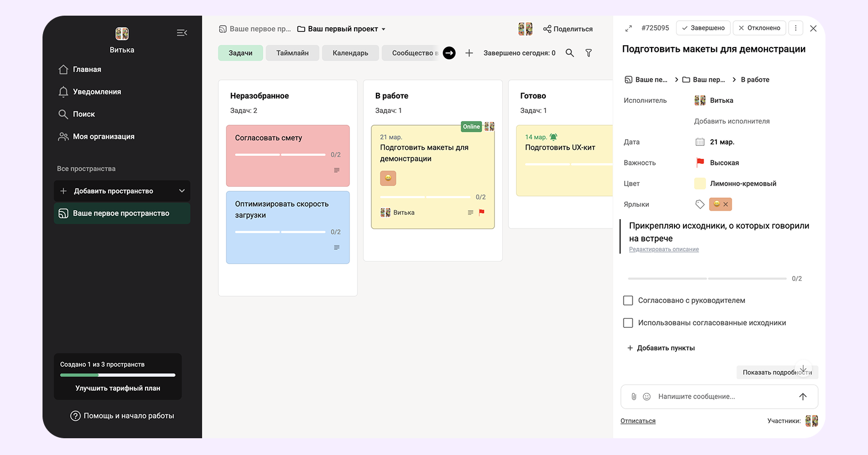Check "Использованы согласованные исходники" checkbox

(x=628, y=323)
